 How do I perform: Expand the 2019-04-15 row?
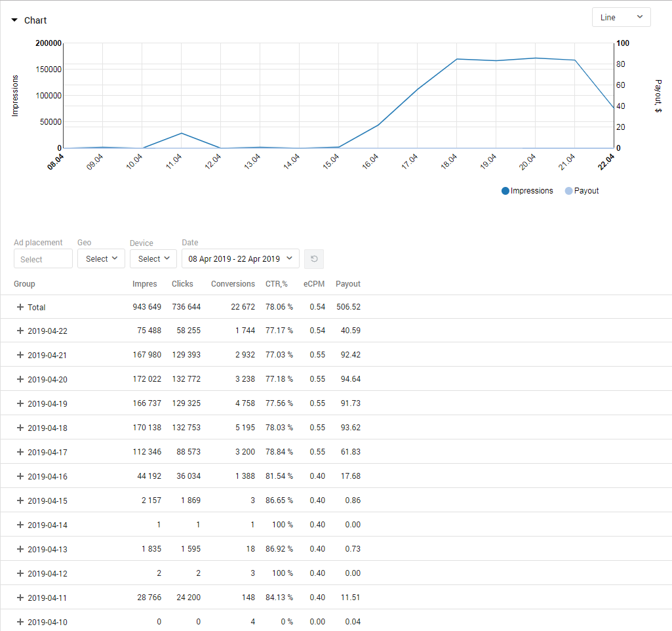pos(20,500)
